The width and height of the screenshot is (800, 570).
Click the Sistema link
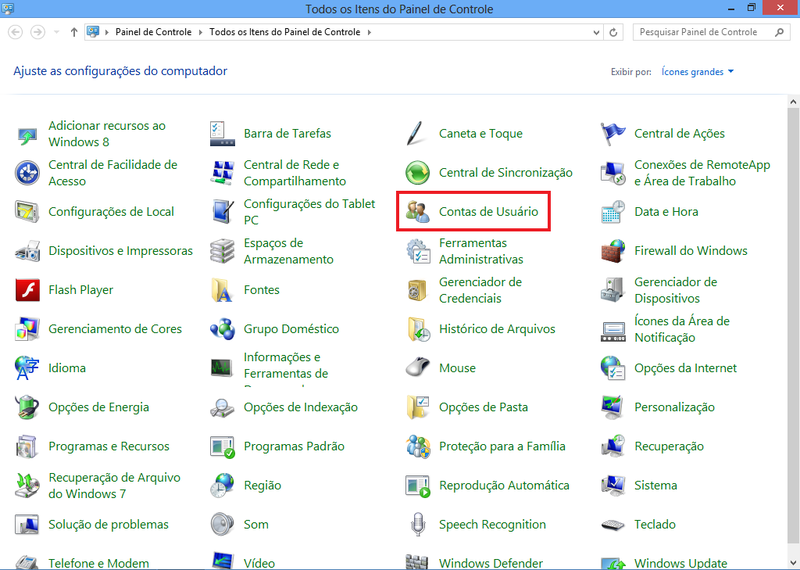655,485
